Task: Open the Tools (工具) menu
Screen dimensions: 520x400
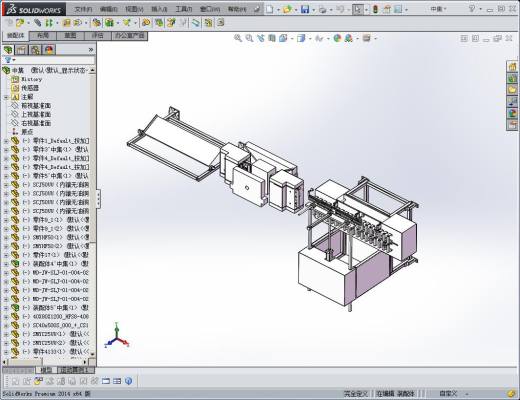Action: point(184,9)
